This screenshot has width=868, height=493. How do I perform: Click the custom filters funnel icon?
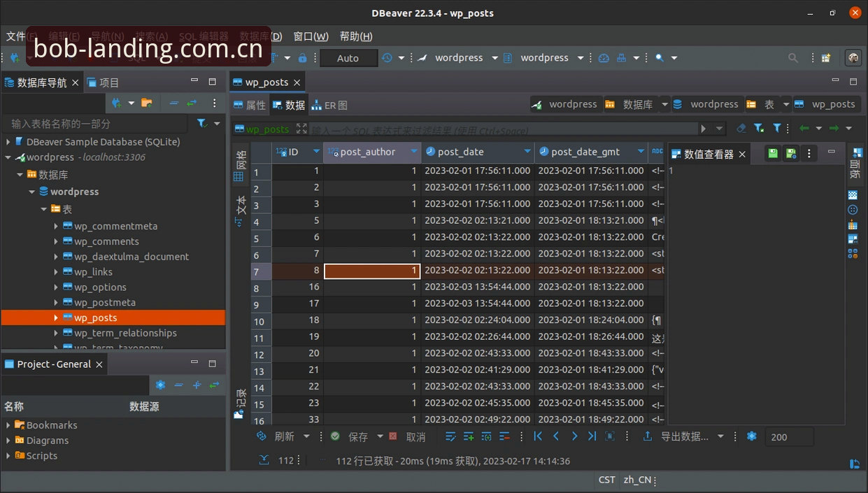tap(776, 129)
